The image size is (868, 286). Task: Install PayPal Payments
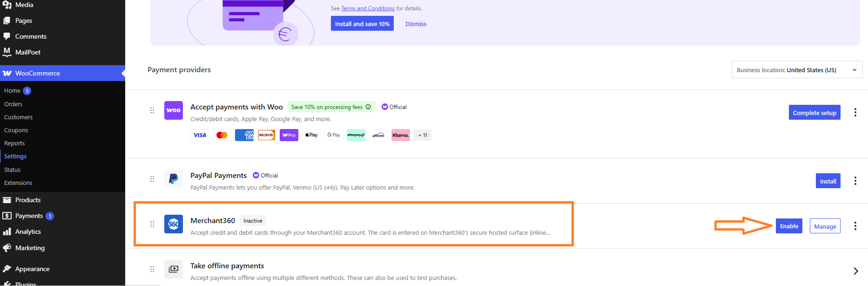pos(828,181)
